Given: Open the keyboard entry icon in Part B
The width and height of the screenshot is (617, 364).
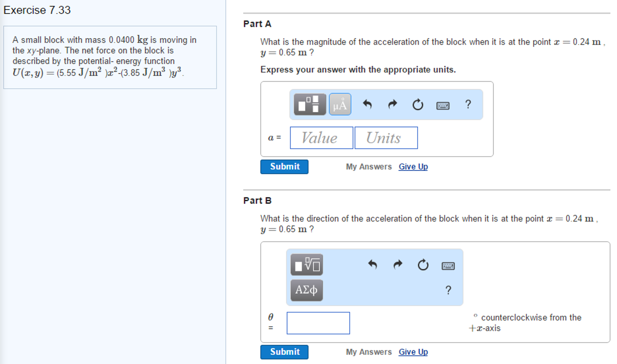Looking at the screenshot, I should click(448, 266).
